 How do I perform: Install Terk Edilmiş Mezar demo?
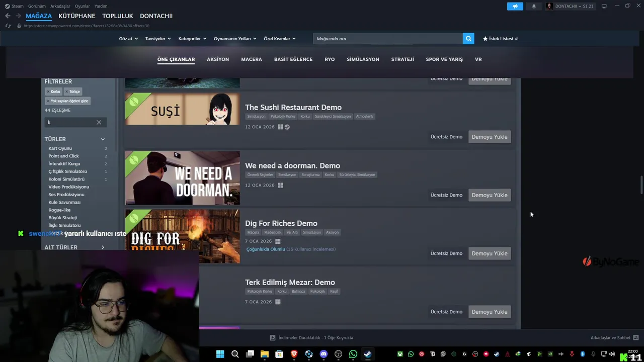(490, 312)
